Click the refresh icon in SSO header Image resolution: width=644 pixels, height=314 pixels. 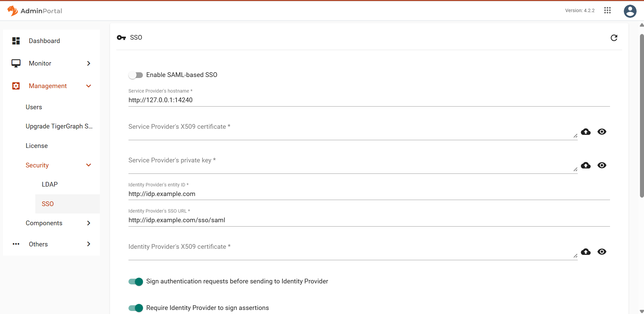tap(614, 38)
